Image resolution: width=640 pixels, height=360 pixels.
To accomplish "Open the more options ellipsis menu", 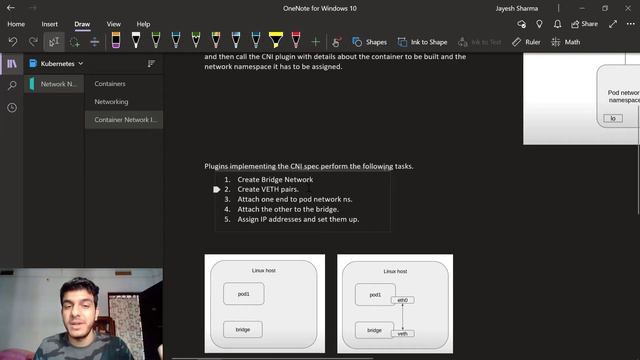I will [631, 24].
